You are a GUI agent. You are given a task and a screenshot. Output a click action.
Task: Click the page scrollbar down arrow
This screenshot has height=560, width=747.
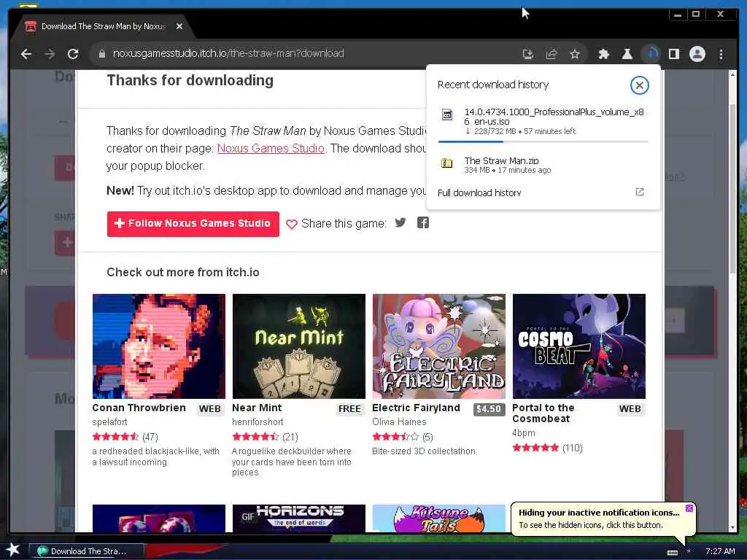pyautogui.click(x=732, y=528)
